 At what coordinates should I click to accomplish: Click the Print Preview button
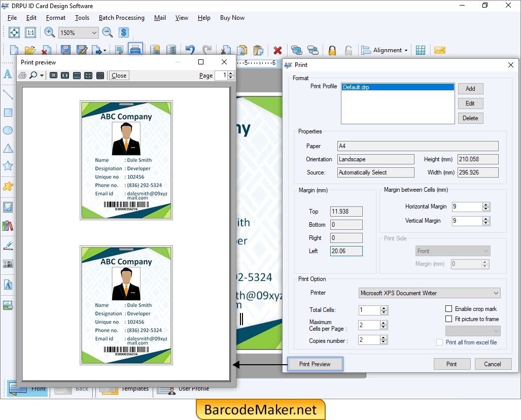coord(315,364)
